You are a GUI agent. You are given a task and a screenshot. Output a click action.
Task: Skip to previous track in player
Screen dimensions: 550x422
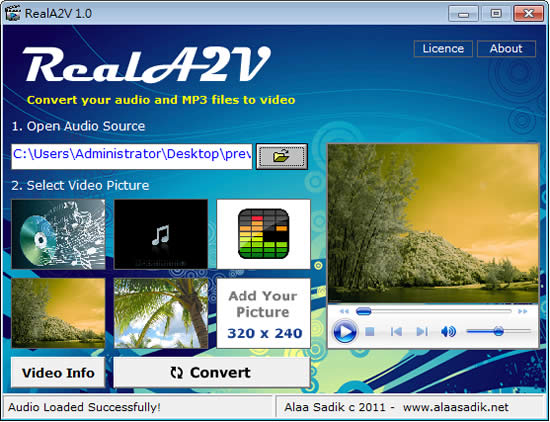[396, 331]
